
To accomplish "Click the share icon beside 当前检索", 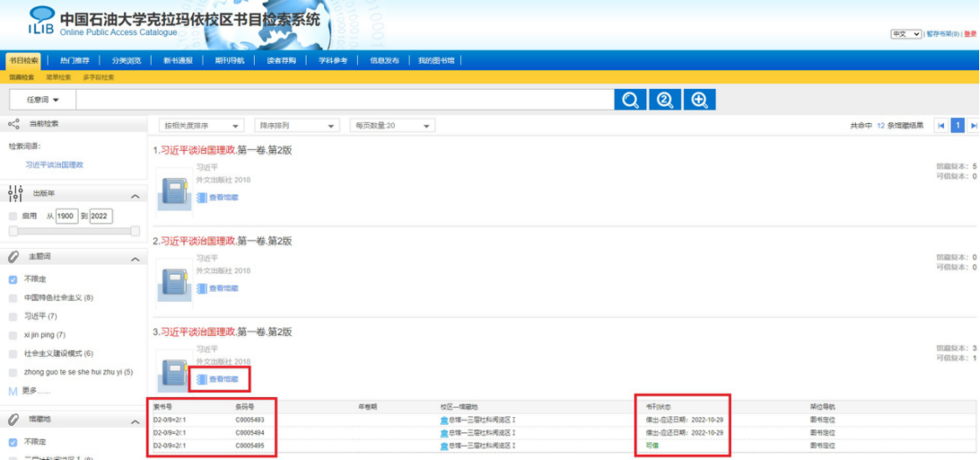I will click(13, 124).
